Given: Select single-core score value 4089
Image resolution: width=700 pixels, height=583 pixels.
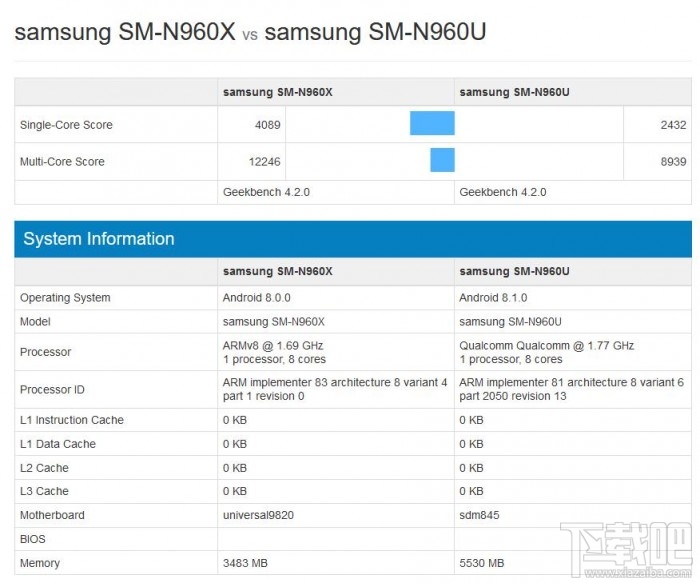Looking at the screenshot, I should pyautogui.click(x=267, y=125).
